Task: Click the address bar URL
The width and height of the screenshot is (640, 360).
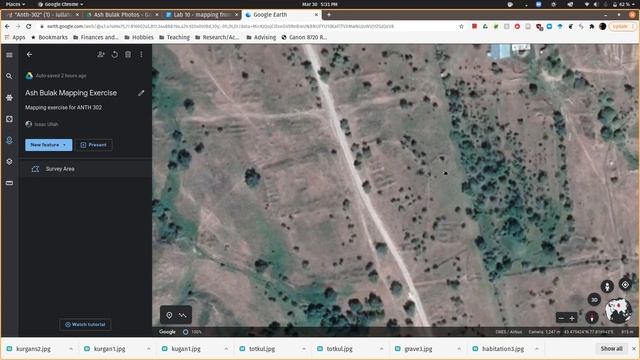Action: (x=220, y=26)
